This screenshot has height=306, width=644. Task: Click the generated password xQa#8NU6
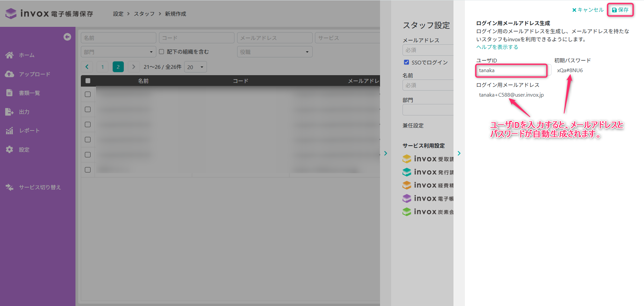pyautogui.click(x=570, y=70)
